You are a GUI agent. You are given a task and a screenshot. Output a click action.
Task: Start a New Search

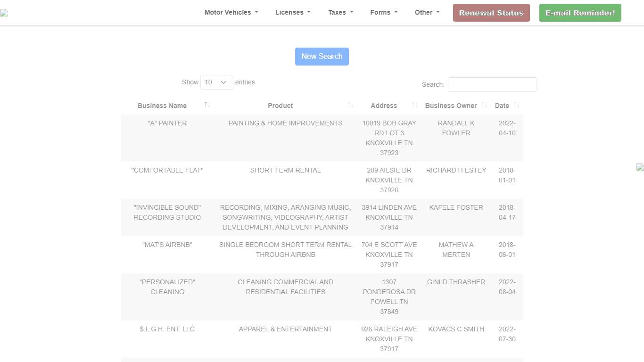click(x=322, y=57)
